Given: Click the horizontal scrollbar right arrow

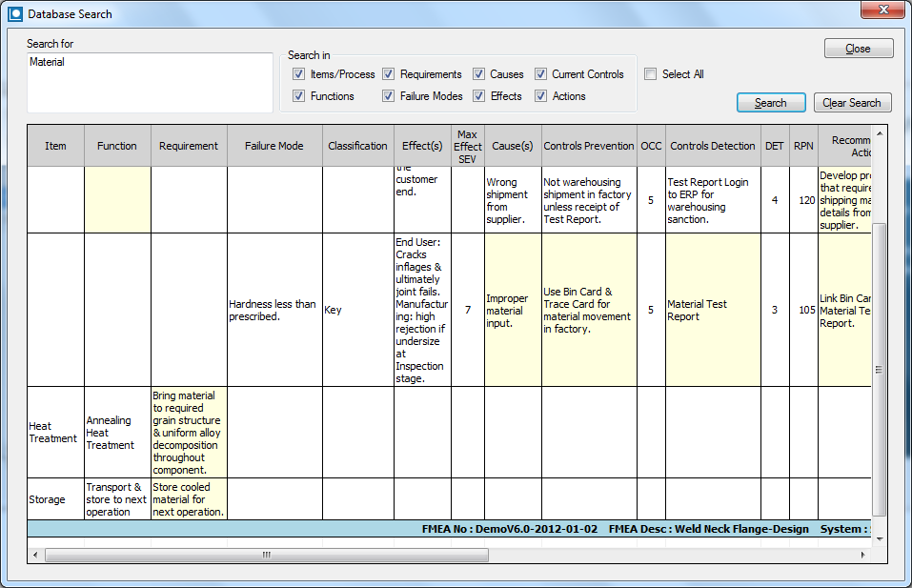Looking at the screenshot, I should pos(862,555).
